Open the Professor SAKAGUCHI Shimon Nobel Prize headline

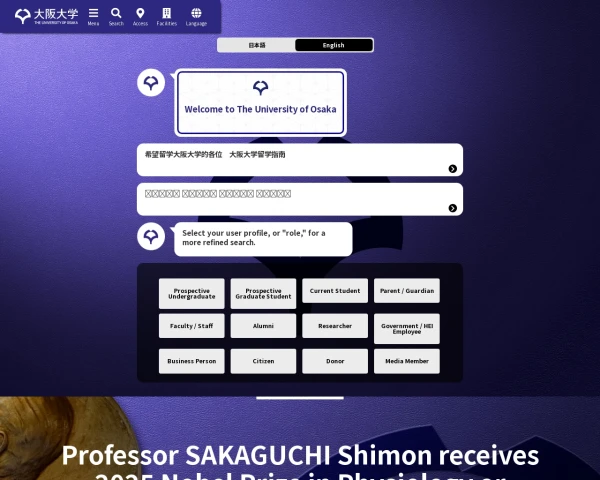(x=300, y=461)
